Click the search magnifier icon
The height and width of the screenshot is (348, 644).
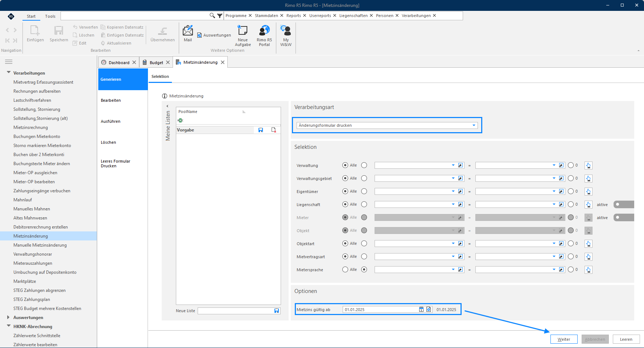(x=212, y=16)
